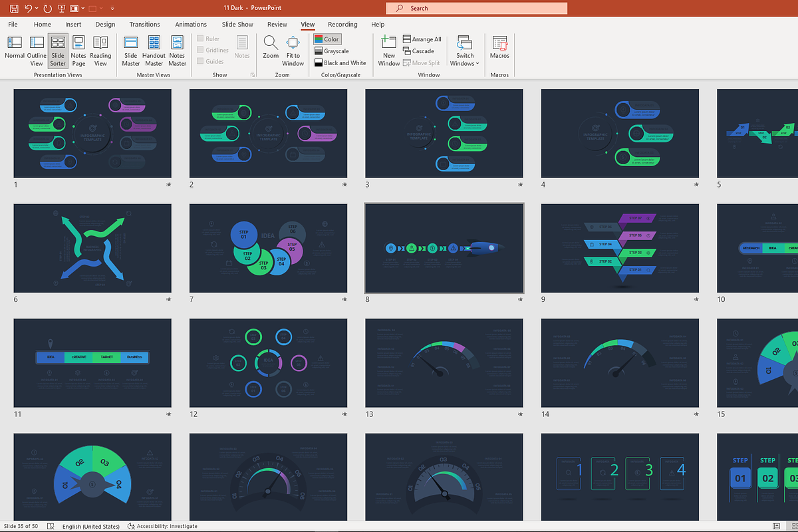Switch to Black and White mode
Screen dimensions: 798x532
coord(340,63)
